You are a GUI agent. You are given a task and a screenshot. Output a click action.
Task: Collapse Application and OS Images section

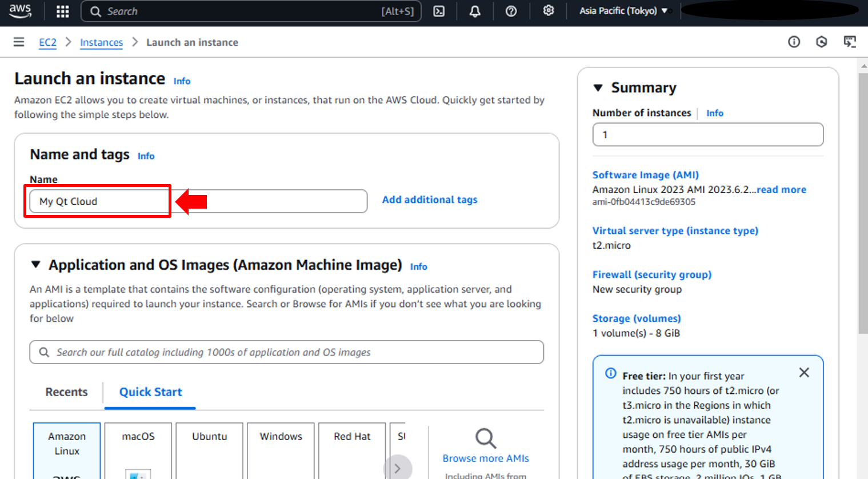click(36, 265)
